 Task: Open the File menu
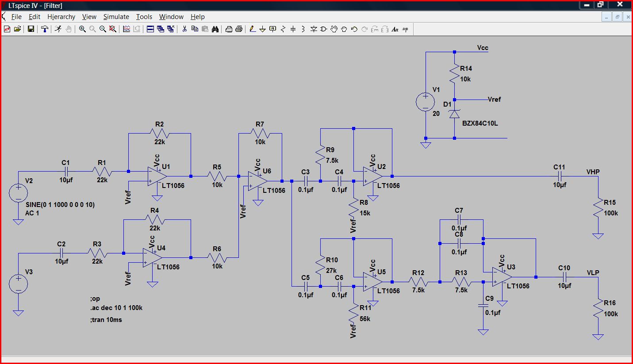16,17
